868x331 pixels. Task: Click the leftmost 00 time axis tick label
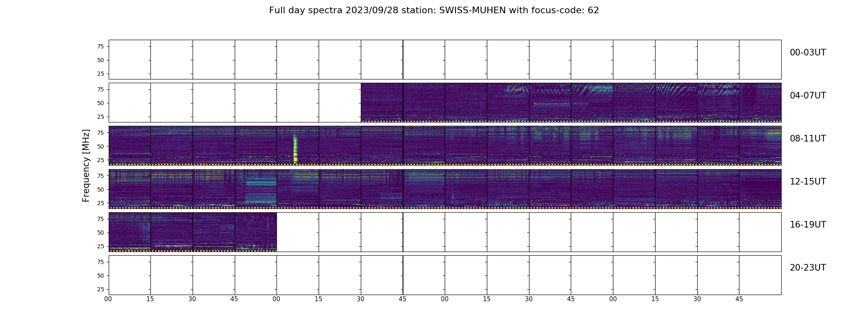click(108, 299)
